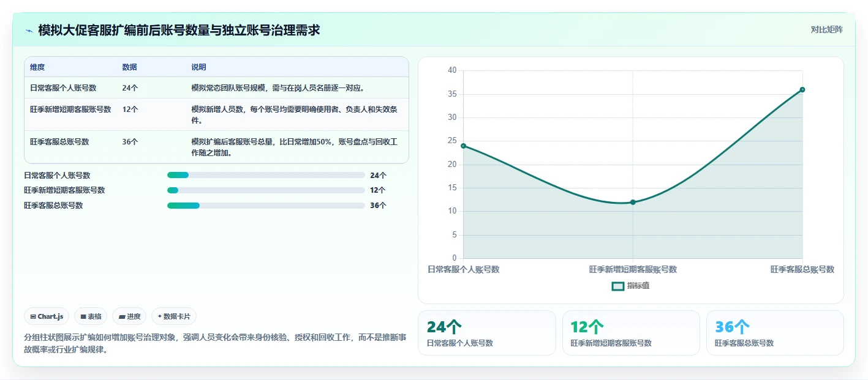
Task: Select table cell 旺季新增短期客服账号数
Action: pos(70,110)
